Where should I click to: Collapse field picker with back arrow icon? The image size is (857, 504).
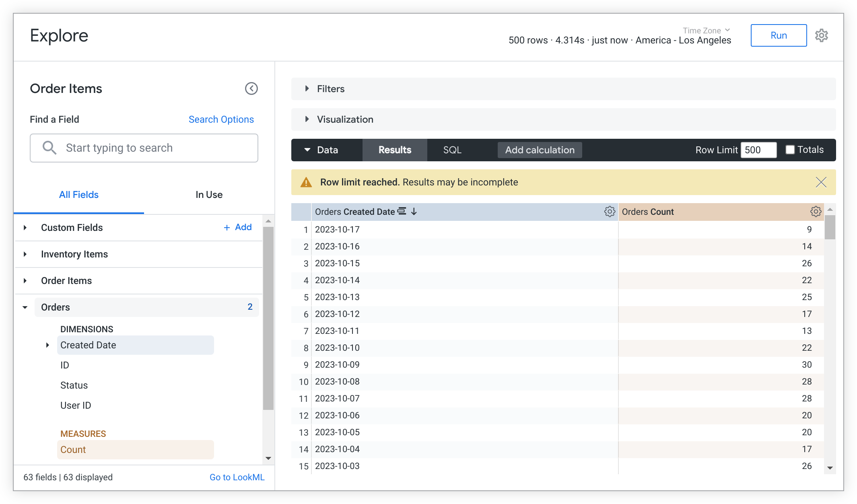point(251,88)
